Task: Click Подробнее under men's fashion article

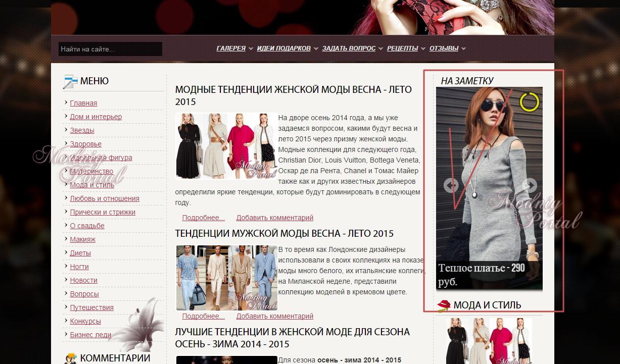Action: [x=203, y=316]
